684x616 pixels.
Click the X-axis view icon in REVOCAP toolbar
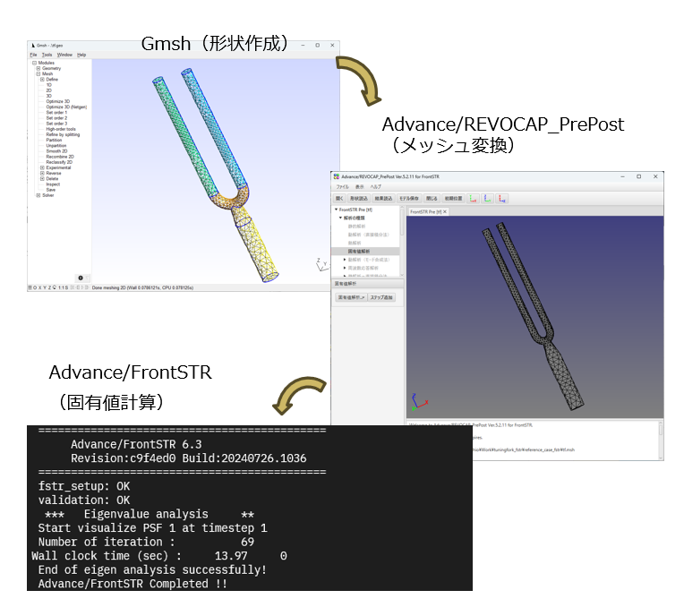[x=473, y=199]
